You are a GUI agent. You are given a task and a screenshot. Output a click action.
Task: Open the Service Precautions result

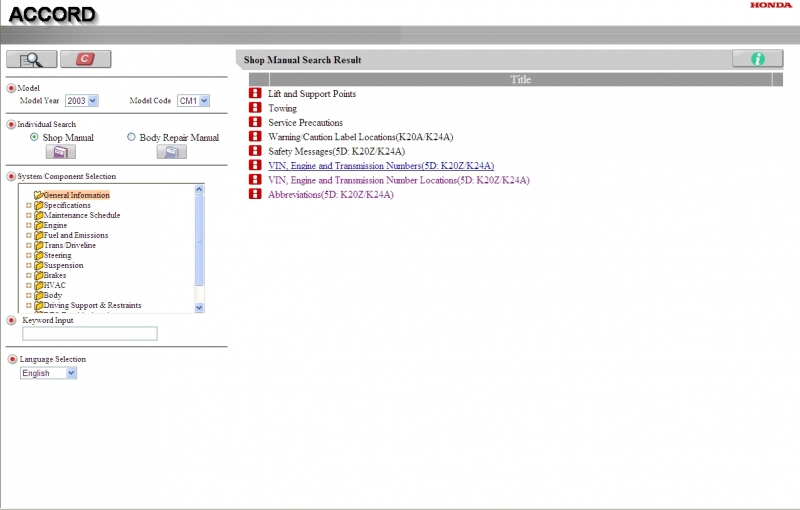[306, 122]
